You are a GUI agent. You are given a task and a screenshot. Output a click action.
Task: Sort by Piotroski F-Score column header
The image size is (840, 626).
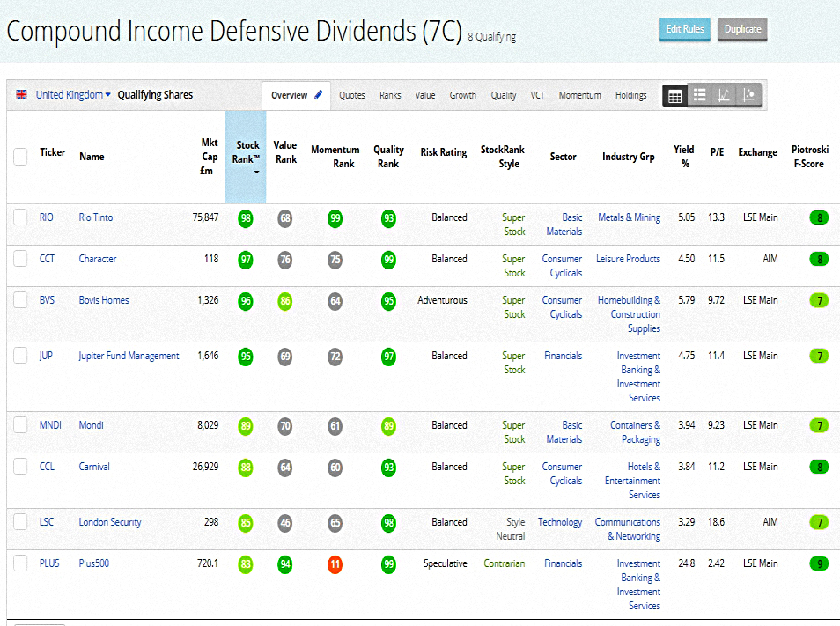809,157
